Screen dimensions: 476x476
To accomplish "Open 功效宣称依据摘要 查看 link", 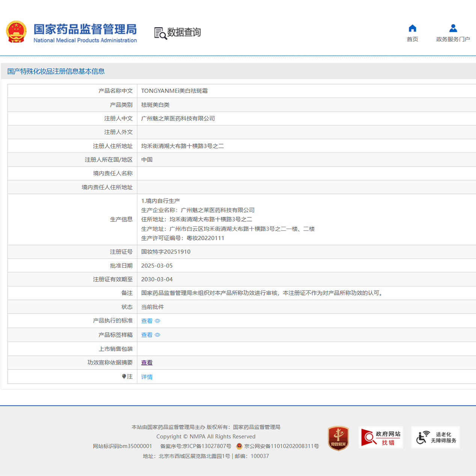I will tap(147, 363).
